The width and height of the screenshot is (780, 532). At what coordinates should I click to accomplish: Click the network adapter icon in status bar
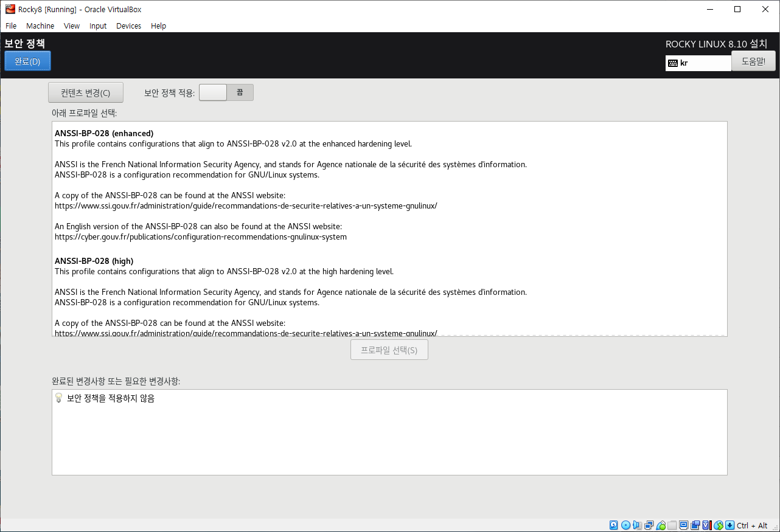(649, 525)
